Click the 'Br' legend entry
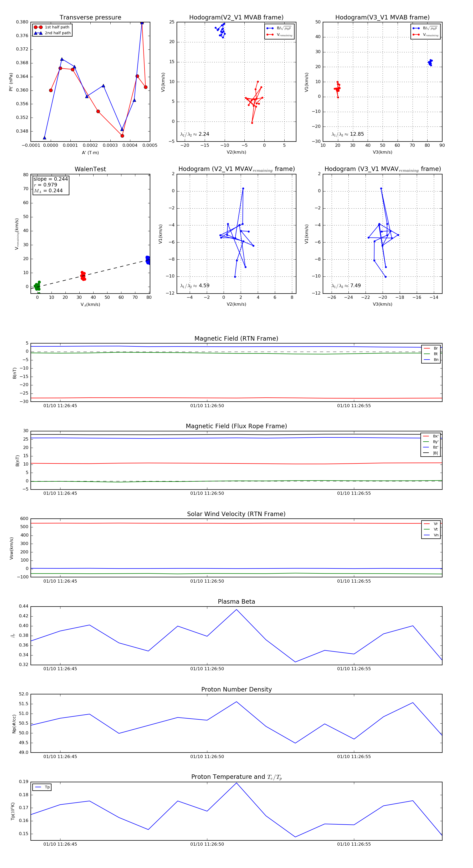Screen dimensions: 473x868 pyautogui.click(x=431, y=349)
